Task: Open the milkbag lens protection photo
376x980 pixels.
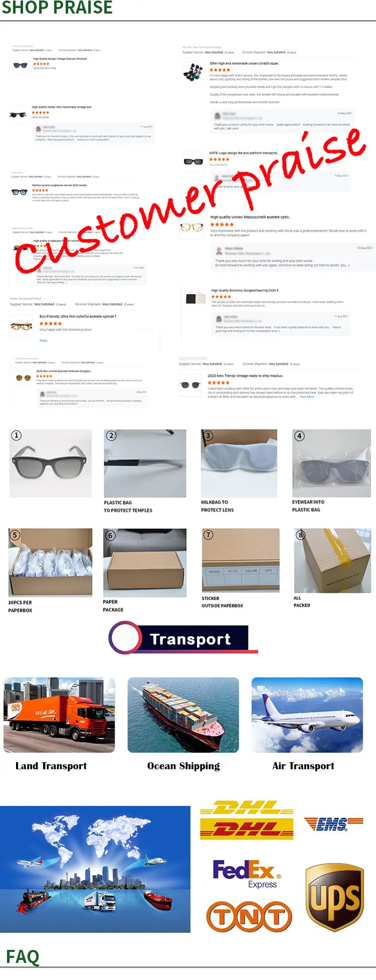Action: [x=239, y=463]
